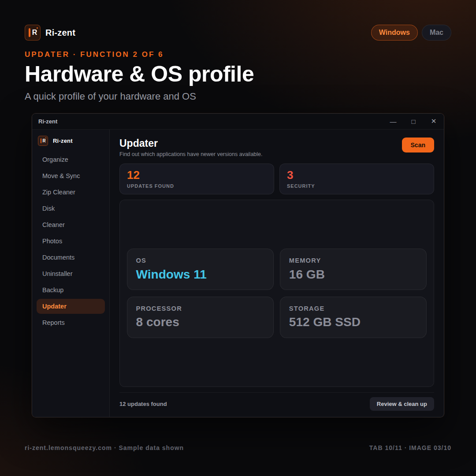Click the 'Ri-zent' sidebar brand name
Viewport: 476px width, 476px height.
(63, 141)
